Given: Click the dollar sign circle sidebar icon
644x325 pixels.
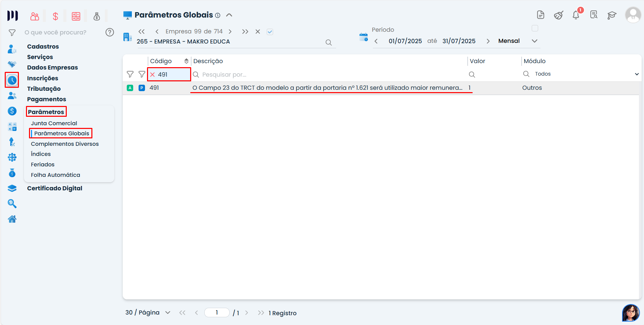Looking at the screenshot, I should (x=12, y=111).
